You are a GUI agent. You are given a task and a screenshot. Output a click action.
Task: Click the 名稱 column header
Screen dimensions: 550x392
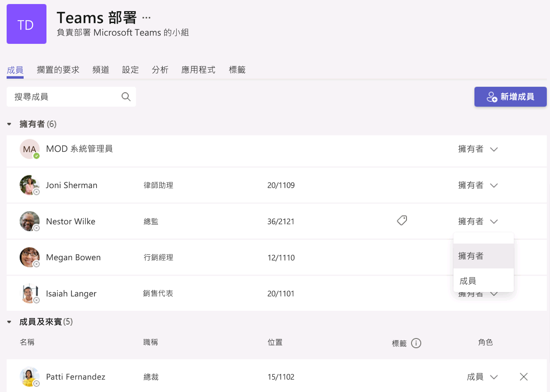click(27, 342)
